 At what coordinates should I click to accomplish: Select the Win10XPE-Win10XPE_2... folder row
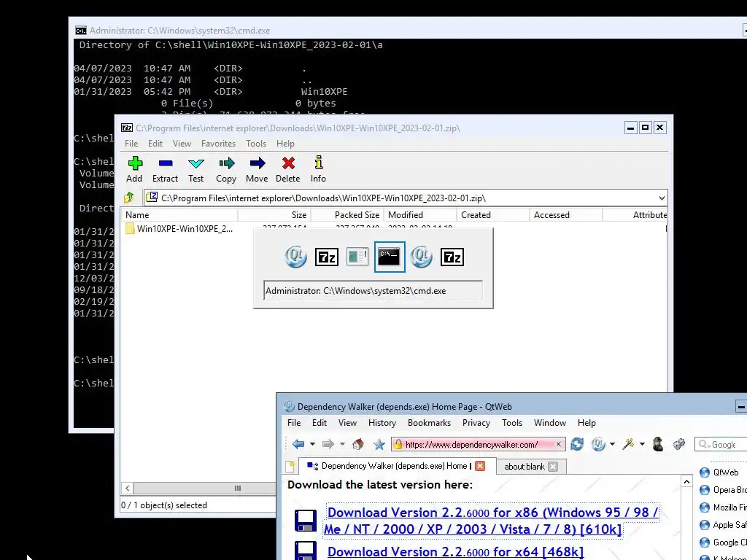click(179, 229)
